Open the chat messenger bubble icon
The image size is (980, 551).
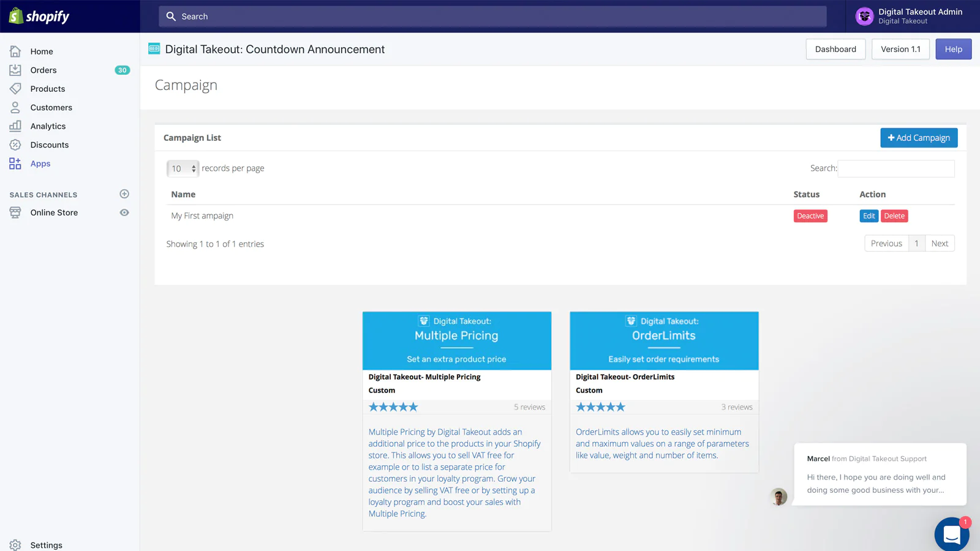(952, 534)
